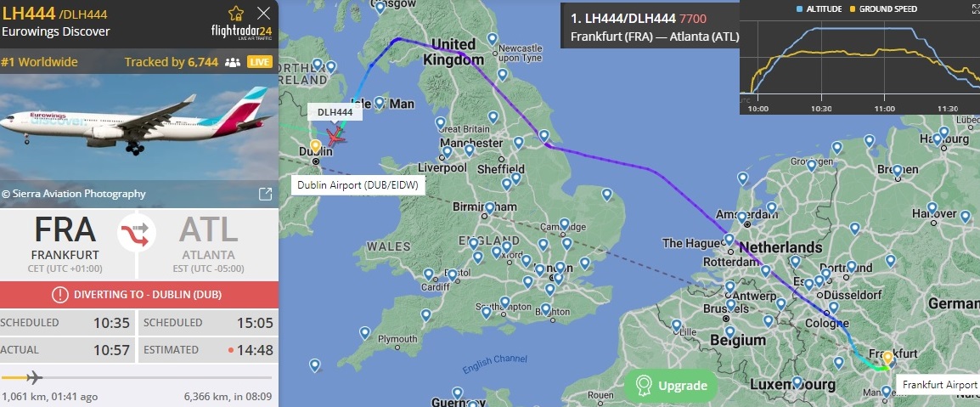
Task: Click the flight progress bar plane marker
Action: click(34, 377)
